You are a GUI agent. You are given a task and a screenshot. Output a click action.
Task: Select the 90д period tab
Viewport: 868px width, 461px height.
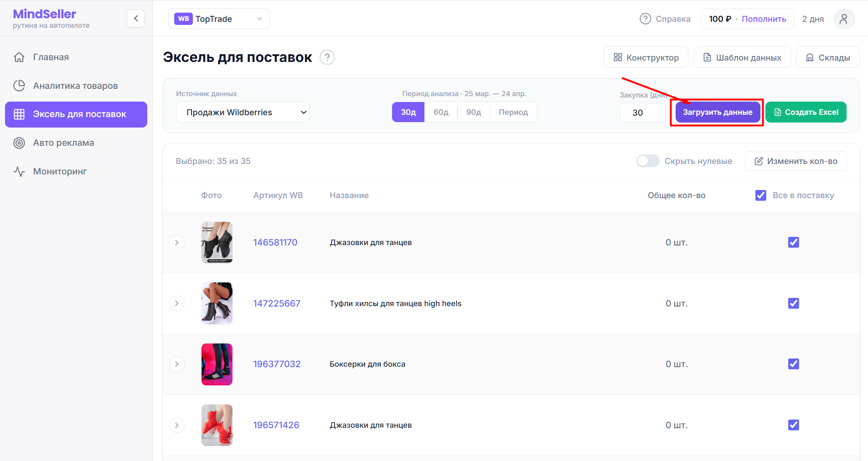click(474, 112)
